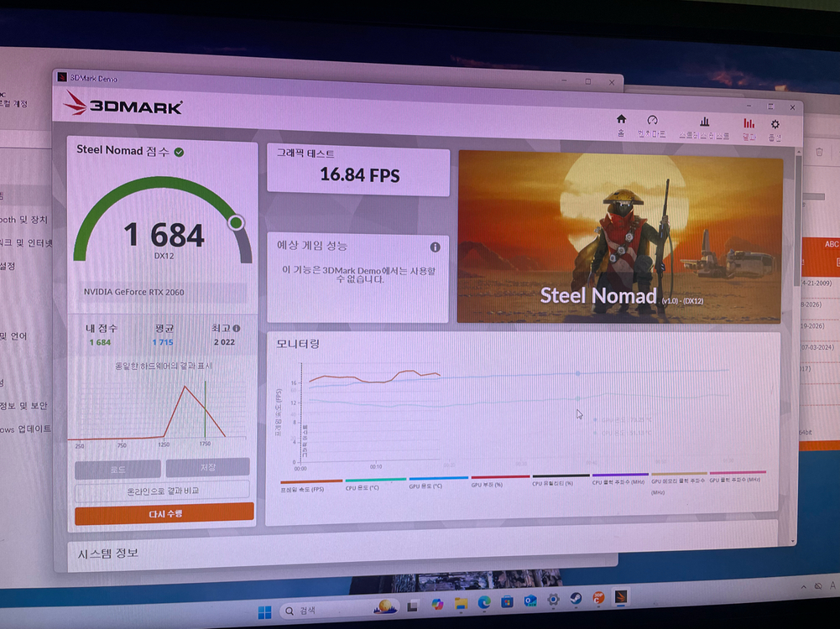Click the trash icon in the background window
The height and width of the screenshot is (629, 840).
coord(819,152)
